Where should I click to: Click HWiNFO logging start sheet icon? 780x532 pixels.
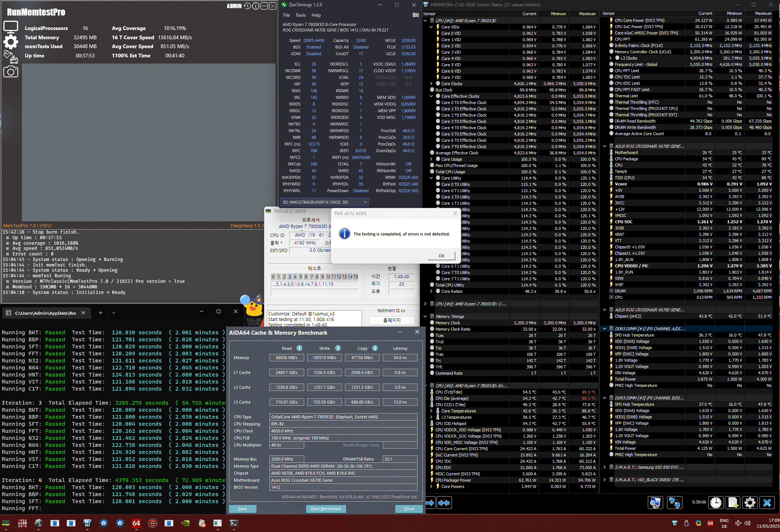point(733,502)
